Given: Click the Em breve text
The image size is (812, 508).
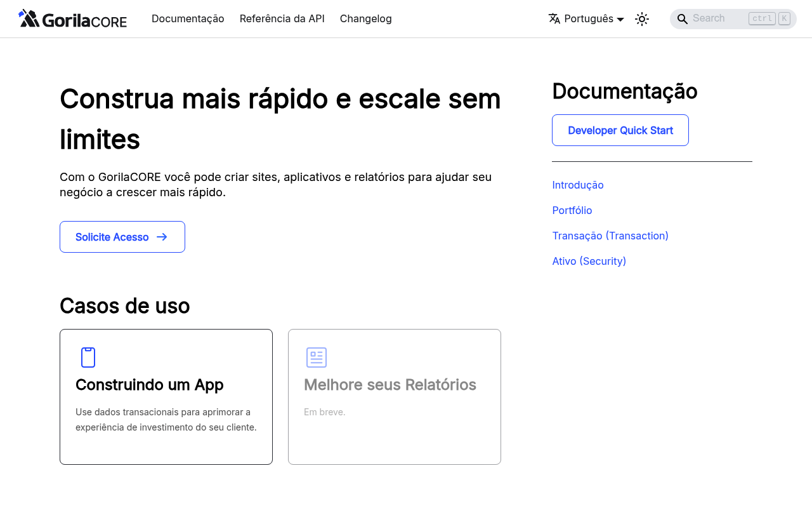Looking at the screenshot, I should pos(325,412).
